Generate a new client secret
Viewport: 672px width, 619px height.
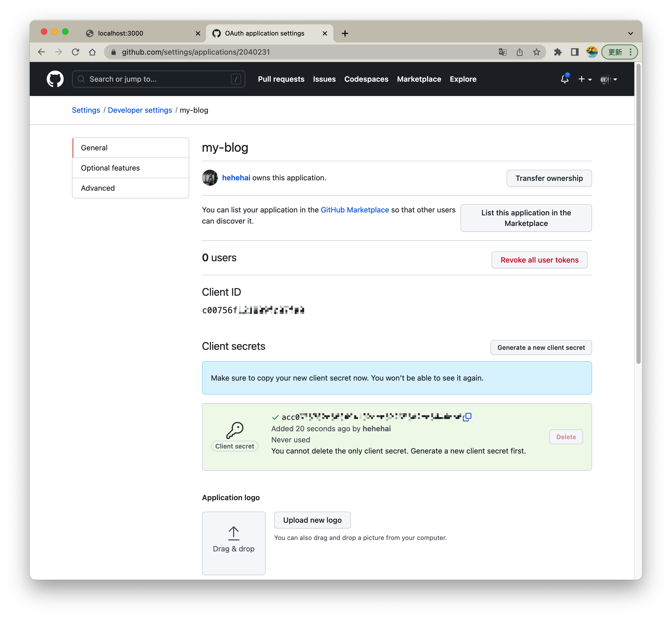point(541,348)
